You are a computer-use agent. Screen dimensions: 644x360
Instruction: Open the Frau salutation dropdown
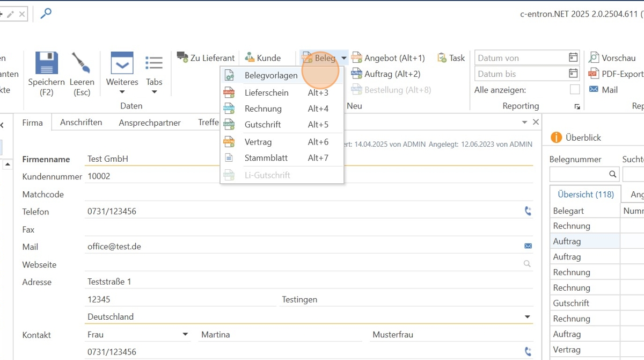pyautogui.click(x=185, y=334)
